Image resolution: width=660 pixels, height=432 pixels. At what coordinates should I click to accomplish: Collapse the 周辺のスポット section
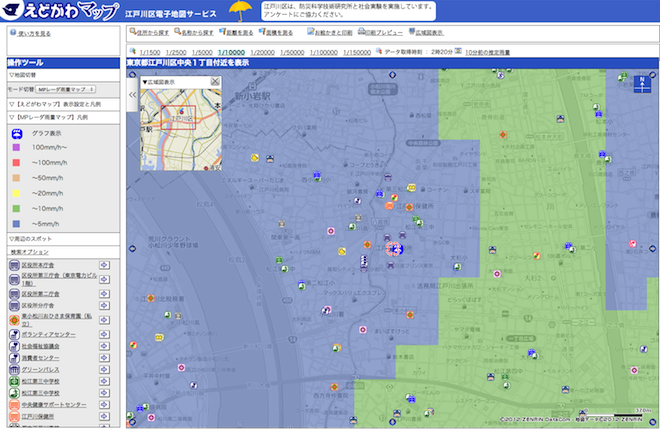[x=63, y=239]
